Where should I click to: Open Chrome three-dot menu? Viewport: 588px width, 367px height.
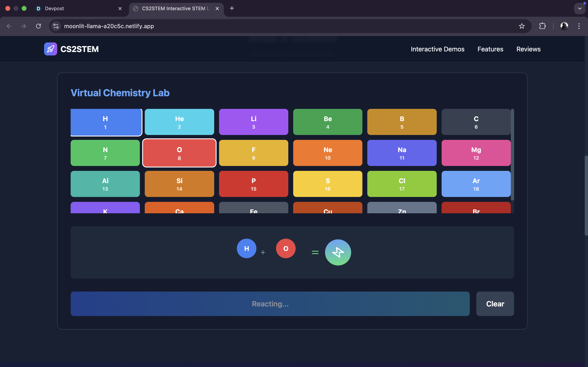tap(579, 26)
